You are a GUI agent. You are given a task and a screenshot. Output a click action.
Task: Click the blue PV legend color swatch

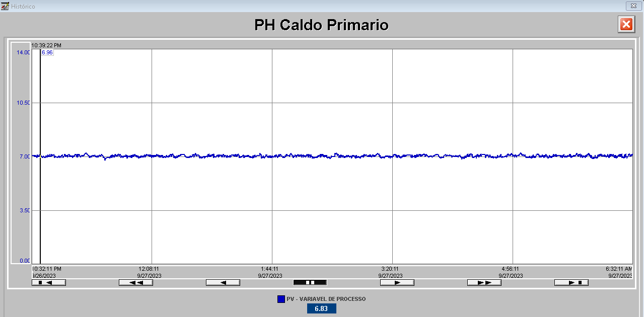[x=281, y=299]
